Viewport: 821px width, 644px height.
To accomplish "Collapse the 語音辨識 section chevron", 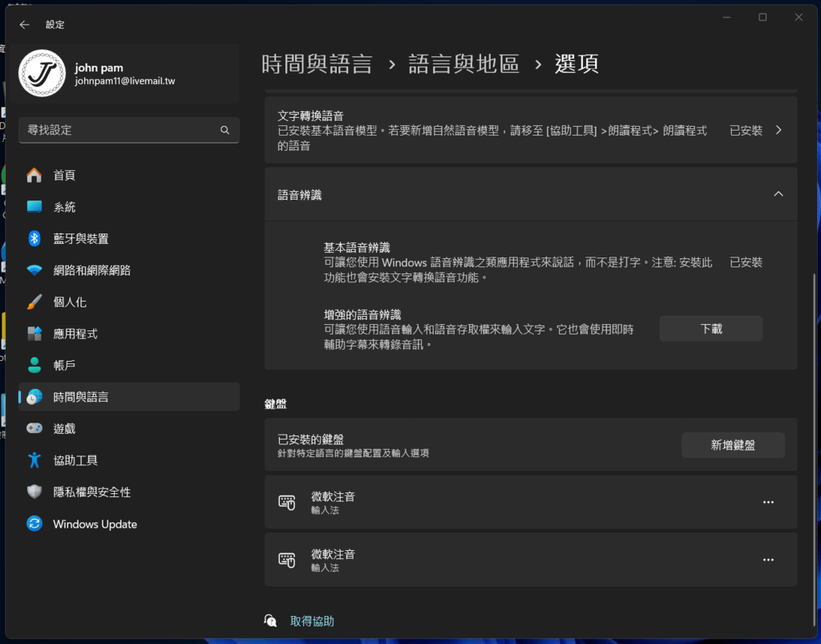I will click(x=779, y=194).
